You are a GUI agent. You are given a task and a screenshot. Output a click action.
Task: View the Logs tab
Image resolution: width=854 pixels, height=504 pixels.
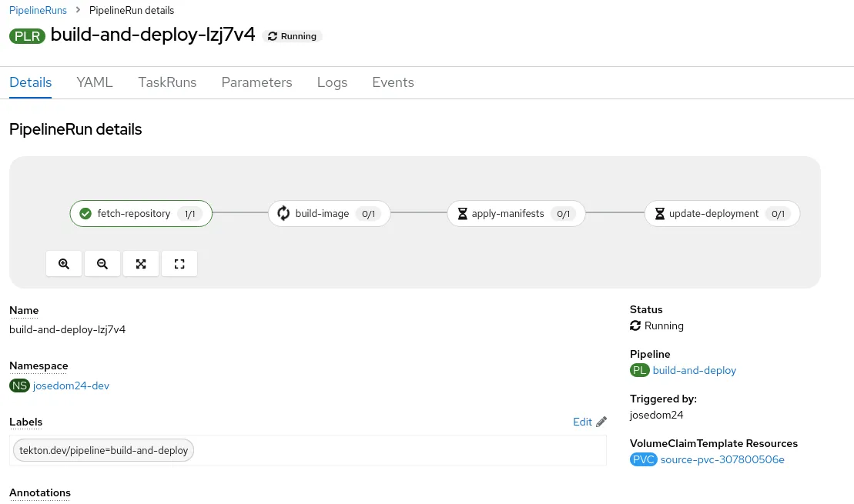[x=332, y=82]
